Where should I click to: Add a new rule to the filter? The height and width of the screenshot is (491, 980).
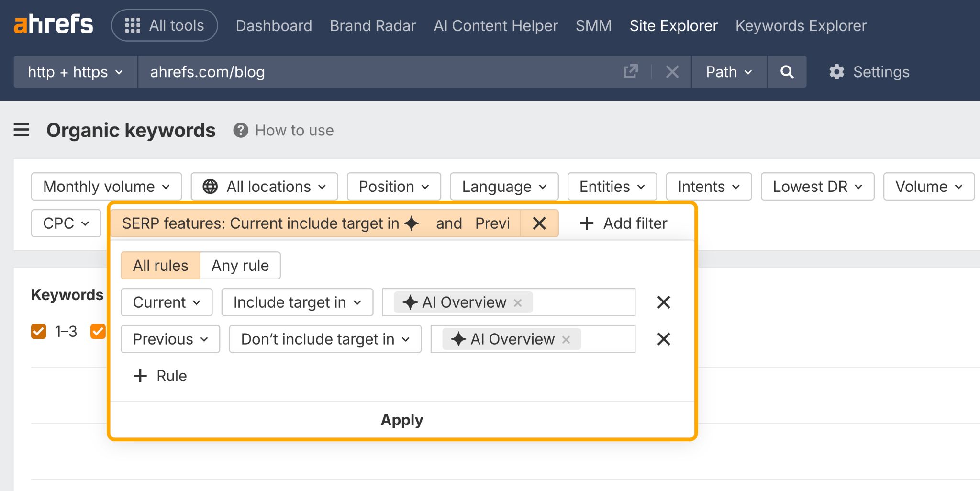159,376
